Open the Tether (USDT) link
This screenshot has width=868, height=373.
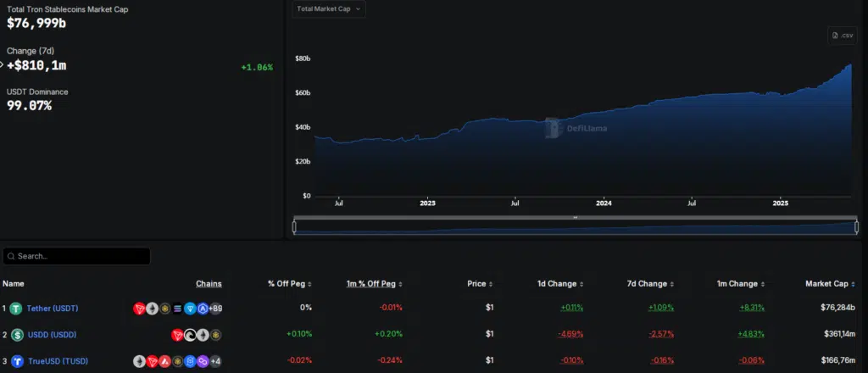pyautogui.click(x=52, y=309)
